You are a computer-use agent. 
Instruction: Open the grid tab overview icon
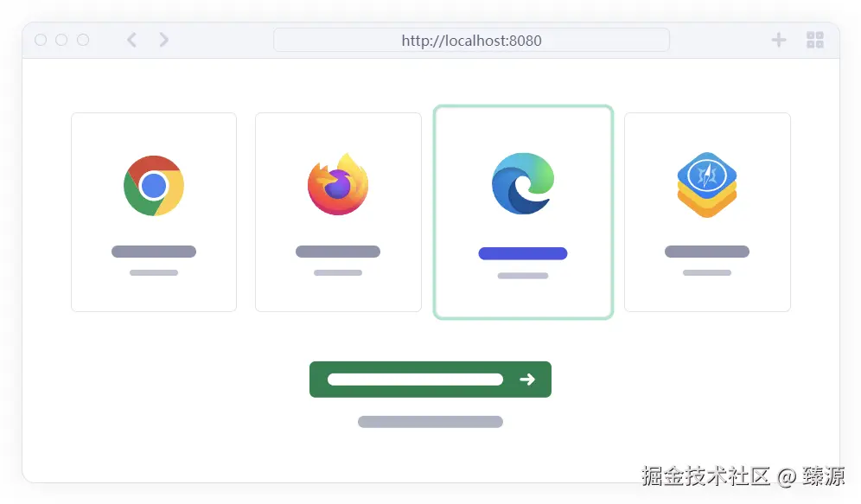point(815,40)
